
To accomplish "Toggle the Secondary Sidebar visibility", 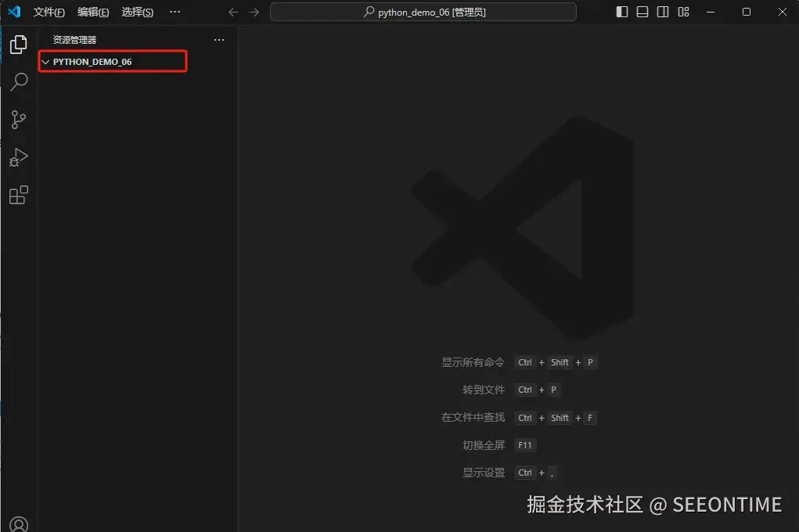I will pyautogui.click(x=663, y=12).
